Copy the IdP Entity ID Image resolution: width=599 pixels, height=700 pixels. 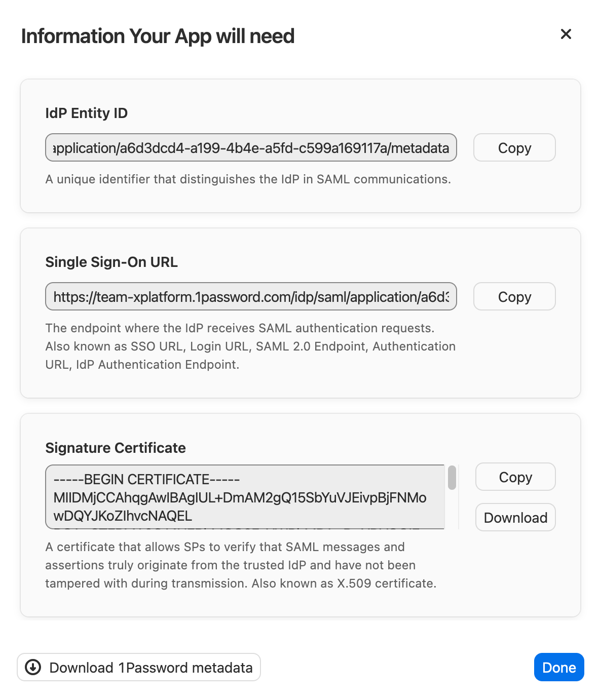click(x=514, y=147)
